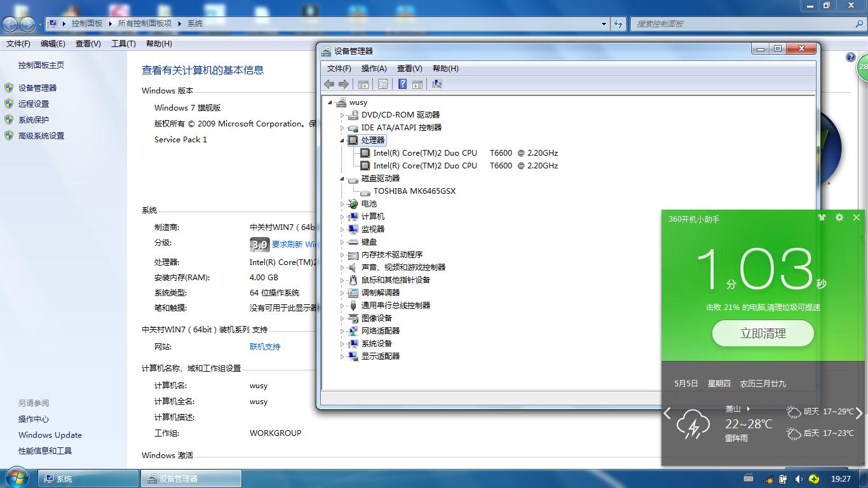Image resolution: width=868 pixels, height=488 pixels.
Task: Click the scan for hardware changes icon
Action: coord(437,84)
